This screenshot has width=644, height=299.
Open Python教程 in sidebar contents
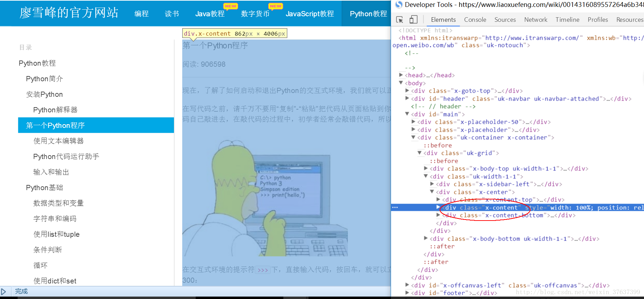[37, 63]
